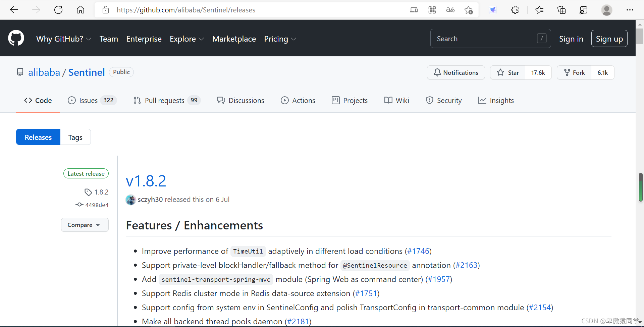The image size is (644, 327).
Task: Click the Public visibility label
Action: [x=121, y=72]
